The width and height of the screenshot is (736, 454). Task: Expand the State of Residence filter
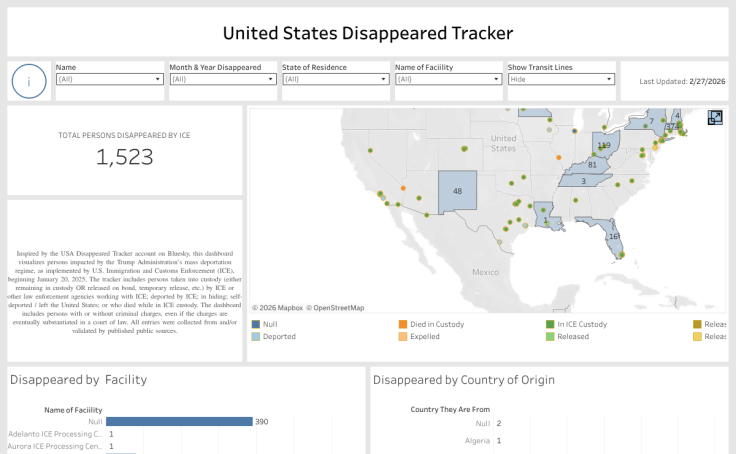click(335, 79)
